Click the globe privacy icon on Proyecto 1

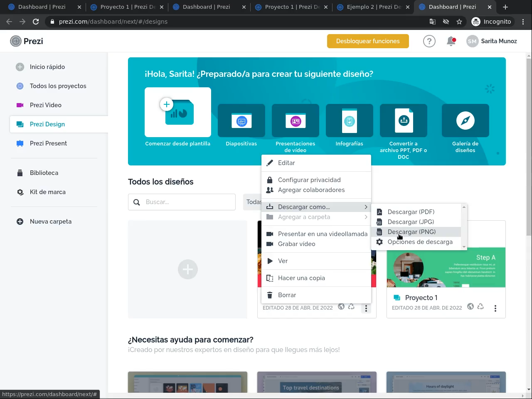click(x=470, y=307)
